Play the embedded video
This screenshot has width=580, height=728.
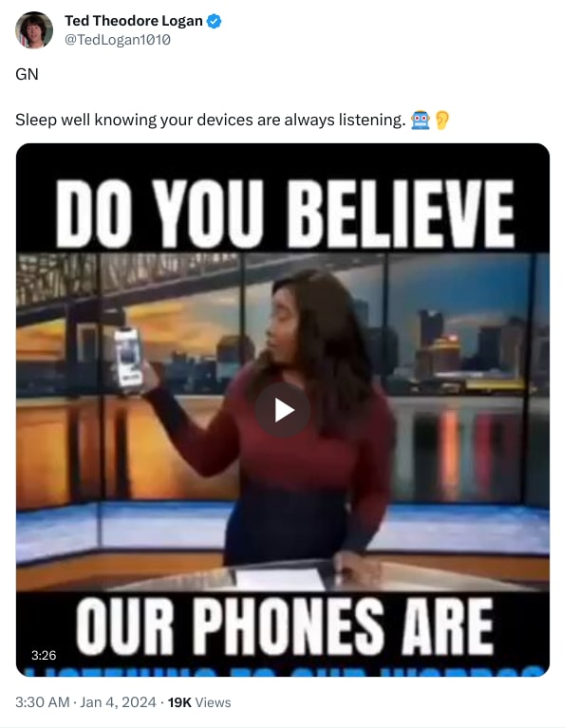click(282, 410)
